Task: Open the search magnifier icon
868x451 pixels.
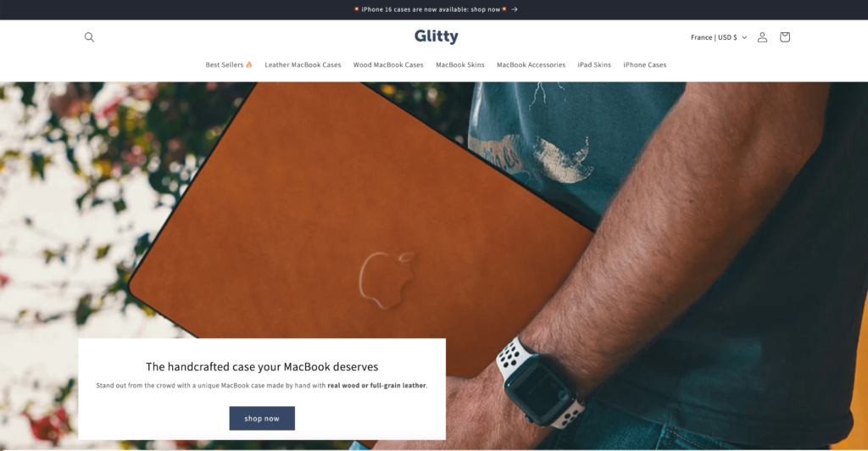Action: pos(89,37)
